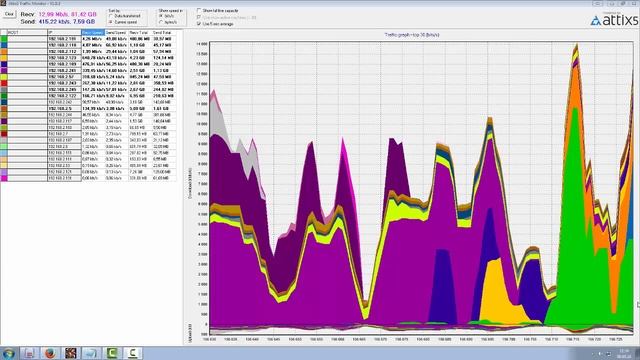The width and height of the screenshot is (640, 360).
Task: Open the Windows Start menu orb
Action: point(8,353)
